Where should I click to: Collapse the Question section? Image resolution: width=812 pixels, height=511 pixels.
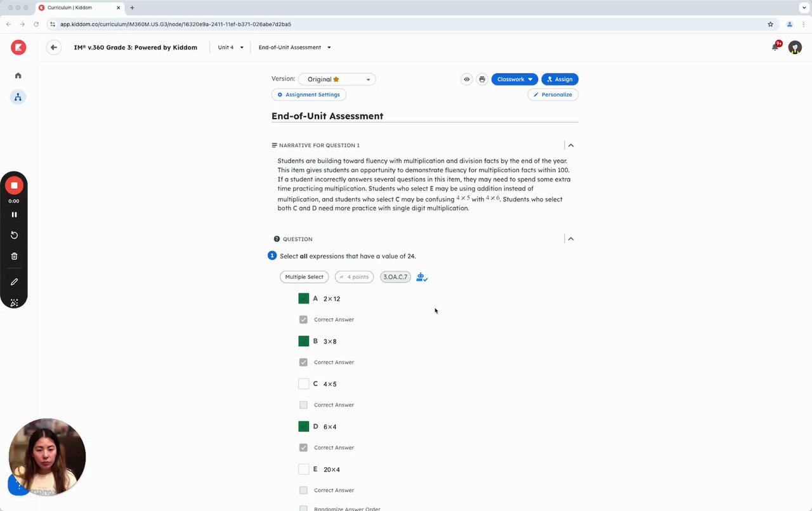[571, 239]
